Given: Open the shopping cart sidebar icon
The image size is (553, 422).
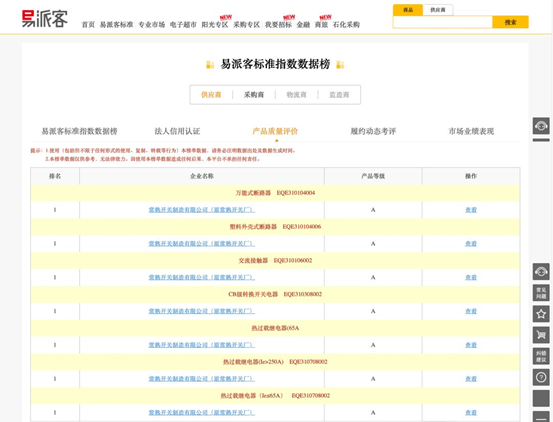Looking at the screenshot, I should (541, 335).
